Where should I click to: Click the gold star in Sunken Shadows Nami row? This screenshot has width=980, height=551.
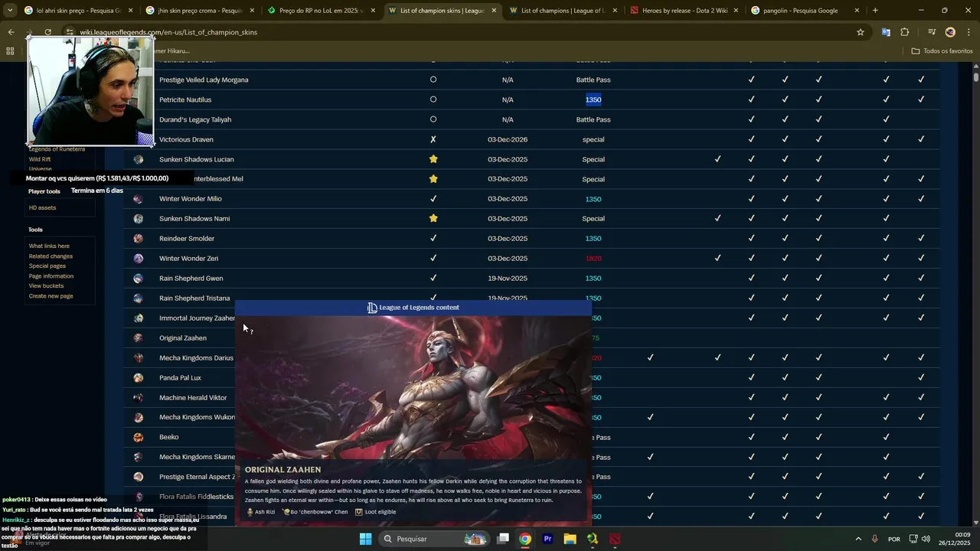[x=433, y=218]
